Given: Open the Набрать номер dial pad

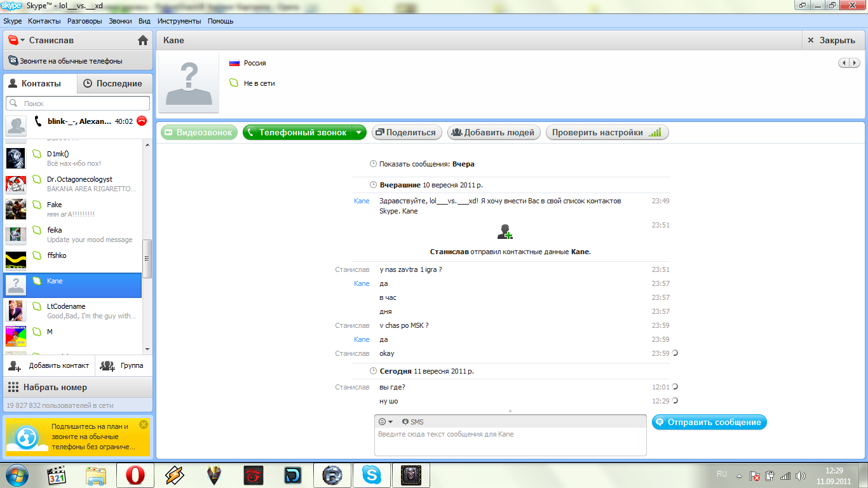Looking at the screenshot, I should 78,387.
